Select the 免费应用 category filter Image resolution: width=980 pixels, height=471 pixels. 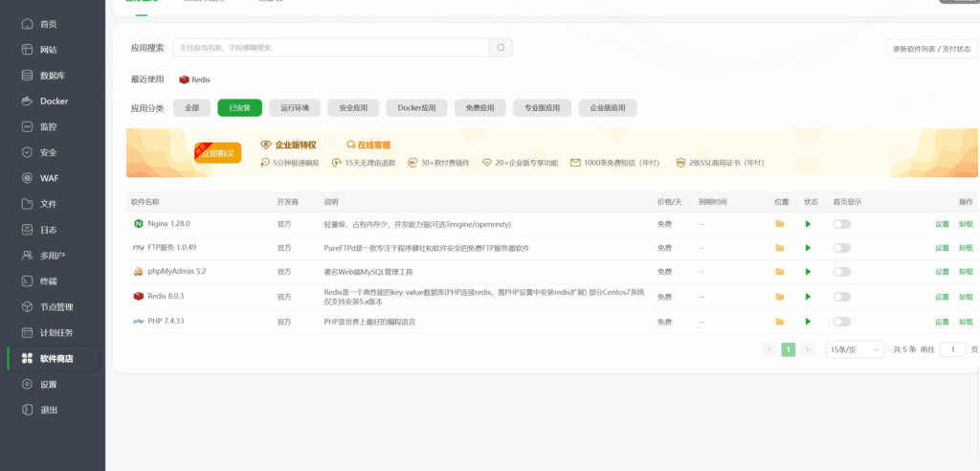click(x=480, y=107)
